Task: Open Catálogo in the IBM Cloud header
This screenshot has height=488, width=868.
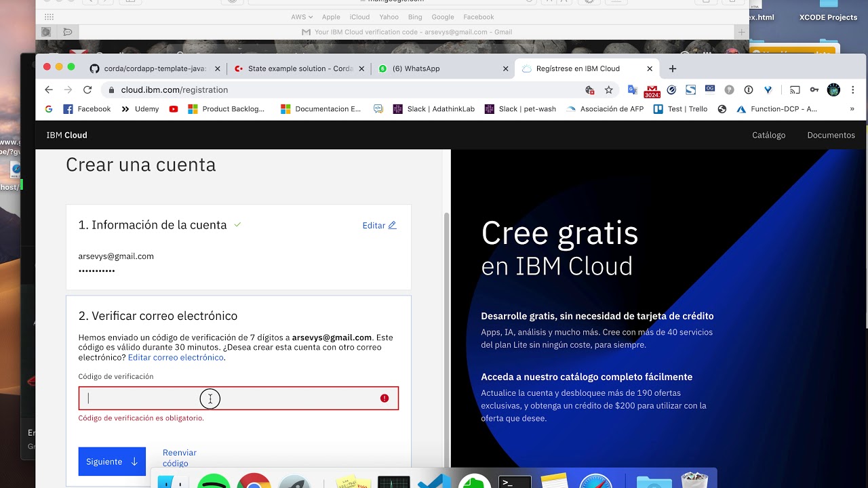Action: click(x=768, y=135)
